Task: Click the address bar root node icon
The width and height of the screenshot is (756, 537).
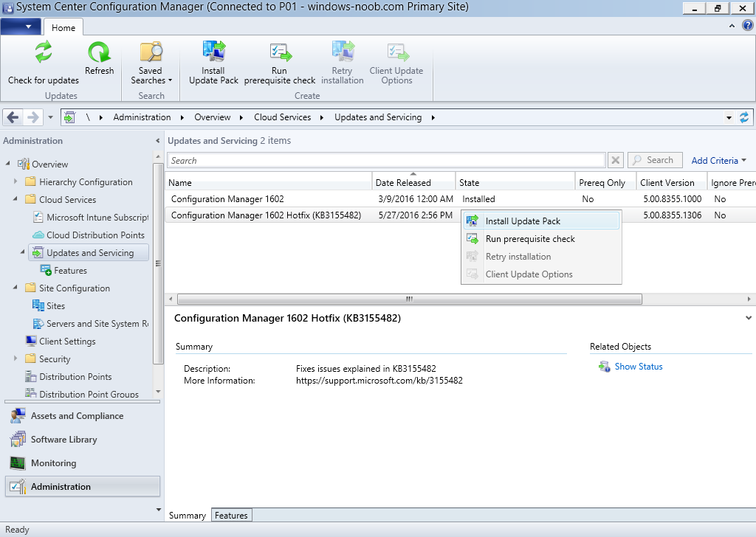Action: 69,117
